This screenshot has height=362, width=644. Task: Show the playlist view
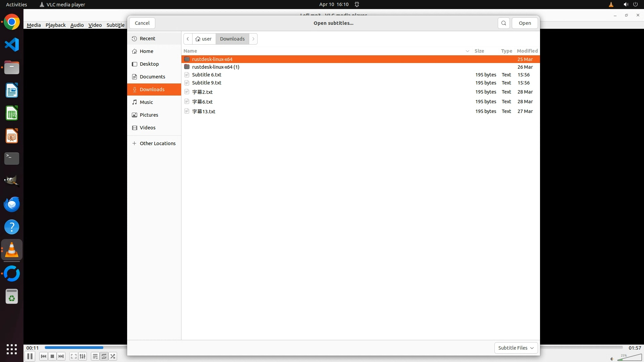95,356
